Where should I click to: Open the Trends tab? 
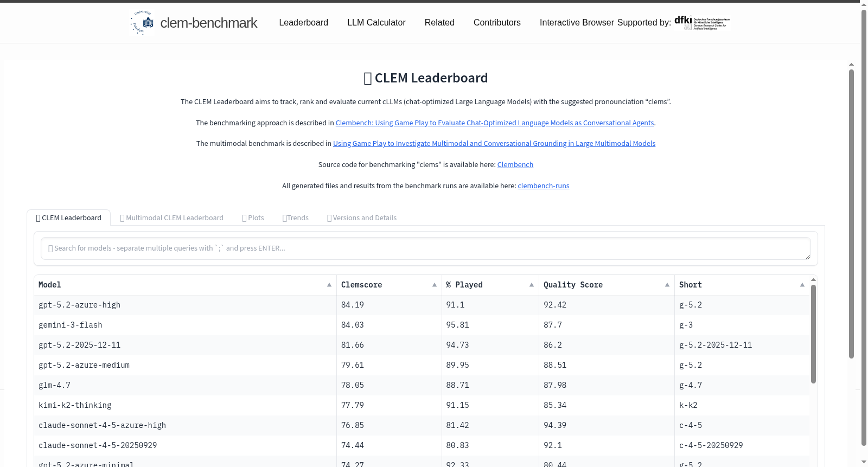click(296, 217)
